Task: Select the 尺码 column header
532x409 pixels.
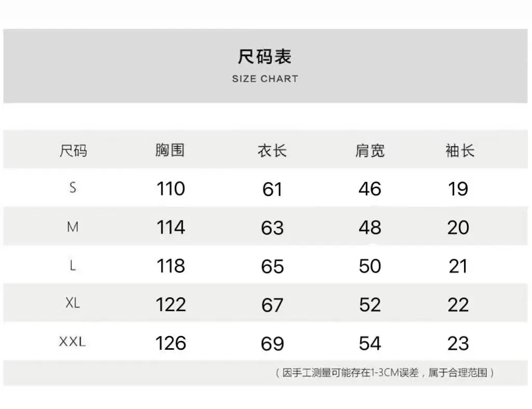Action: point(73,151)
